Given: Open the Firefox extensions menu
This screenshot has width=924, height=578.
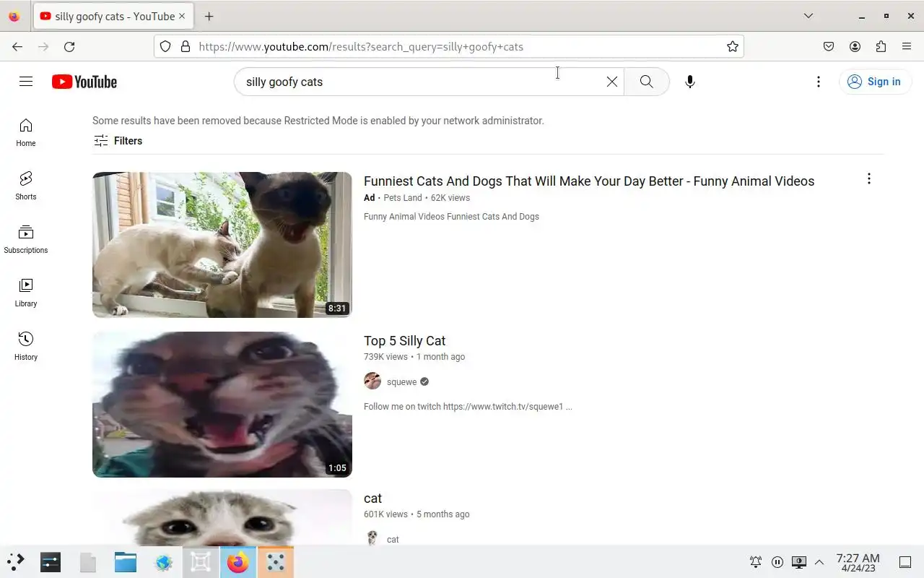Looking at the screenshot, I should (881, 47).
